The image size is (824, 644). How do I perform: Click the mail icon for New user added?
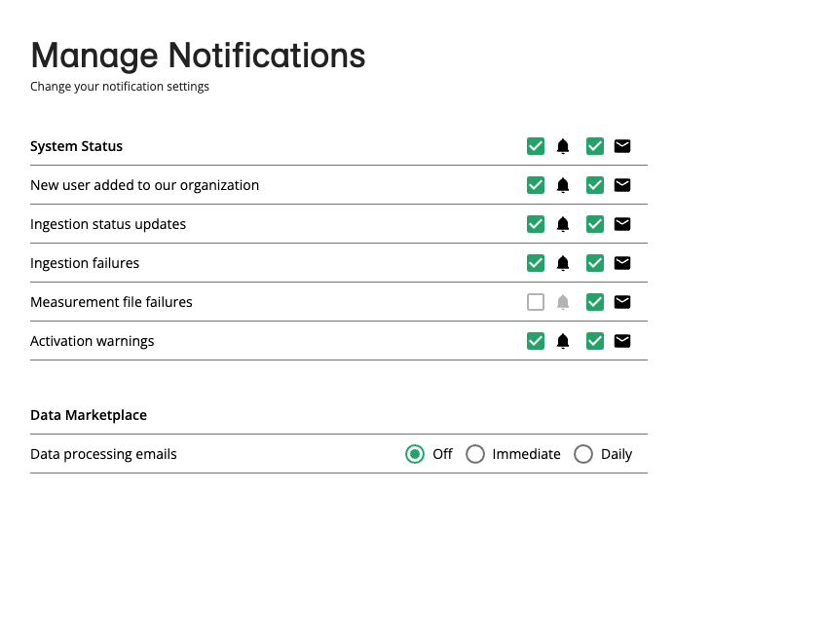(x=622, y=184)
